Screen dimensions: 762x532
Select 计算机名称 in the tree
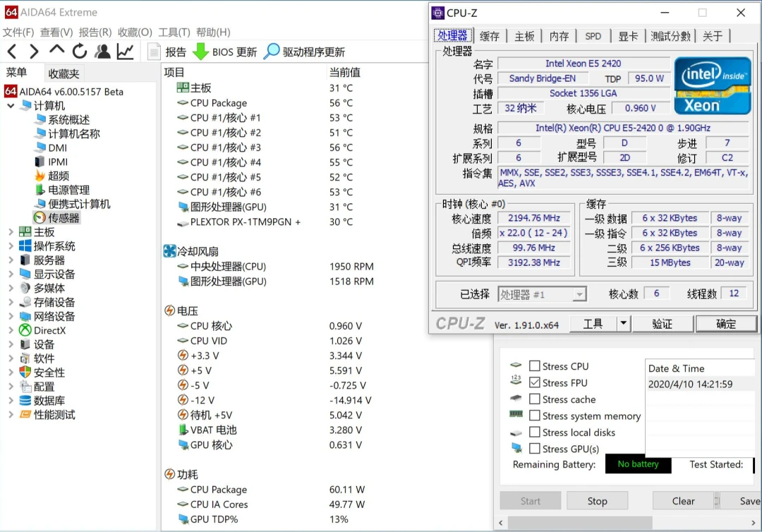coord(67,133)
